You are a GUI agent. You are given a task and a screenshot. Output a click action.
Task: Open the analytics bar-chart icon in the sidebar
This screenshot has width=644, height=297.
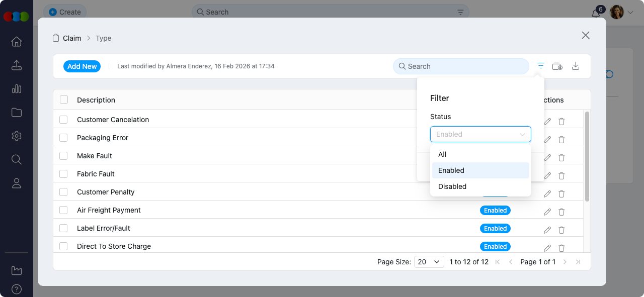(x=16, y=89)
